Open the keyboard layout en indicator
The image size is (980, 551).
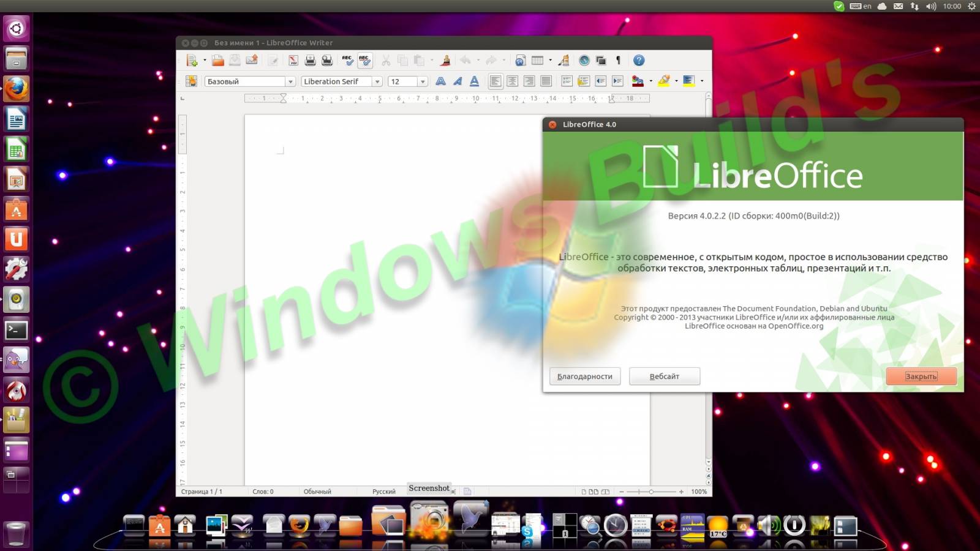tap(861, 6)
